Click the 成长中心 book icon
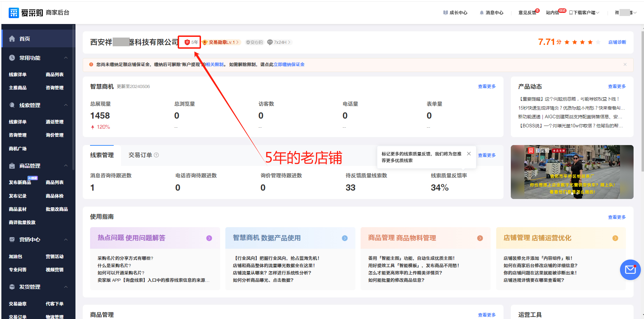Screen dimensions: 644x319 click(x=445, y=13)
